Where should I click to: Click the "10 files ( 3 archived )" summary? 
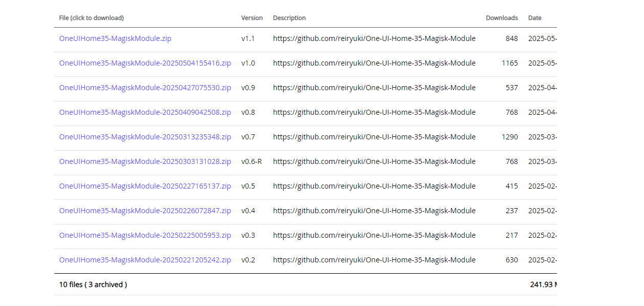pyautogui.click(x=93, y=284)
